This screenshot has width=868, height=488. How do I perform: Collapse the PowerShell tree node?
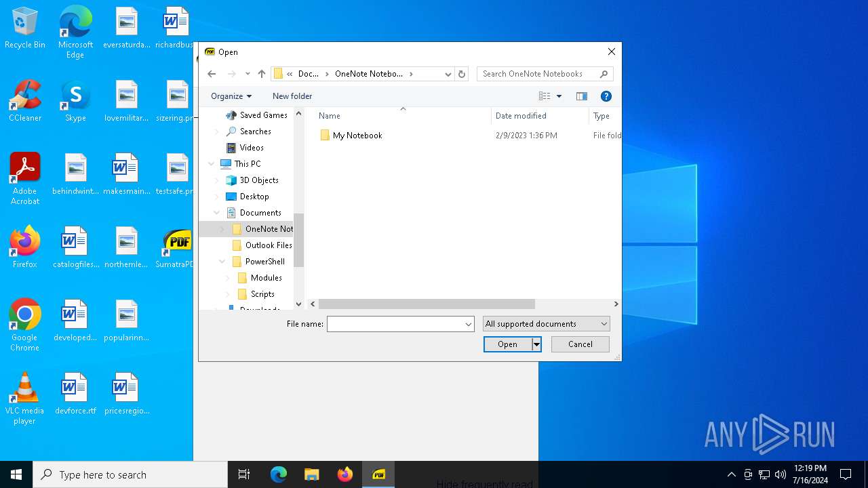click(x=222, y=262)
